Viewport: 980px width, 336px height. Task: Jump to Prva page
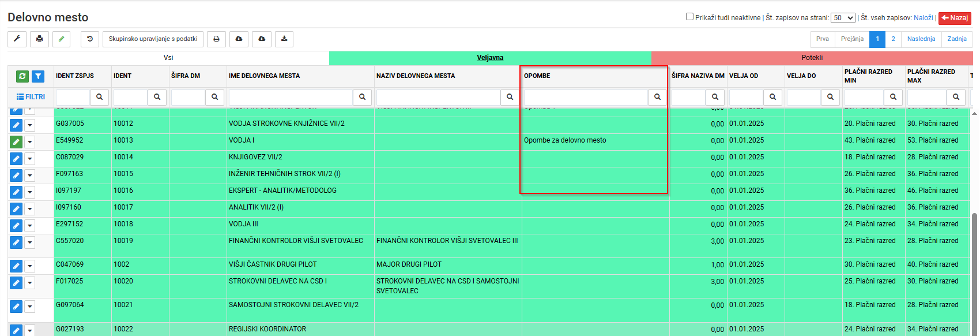click(823, 39)
